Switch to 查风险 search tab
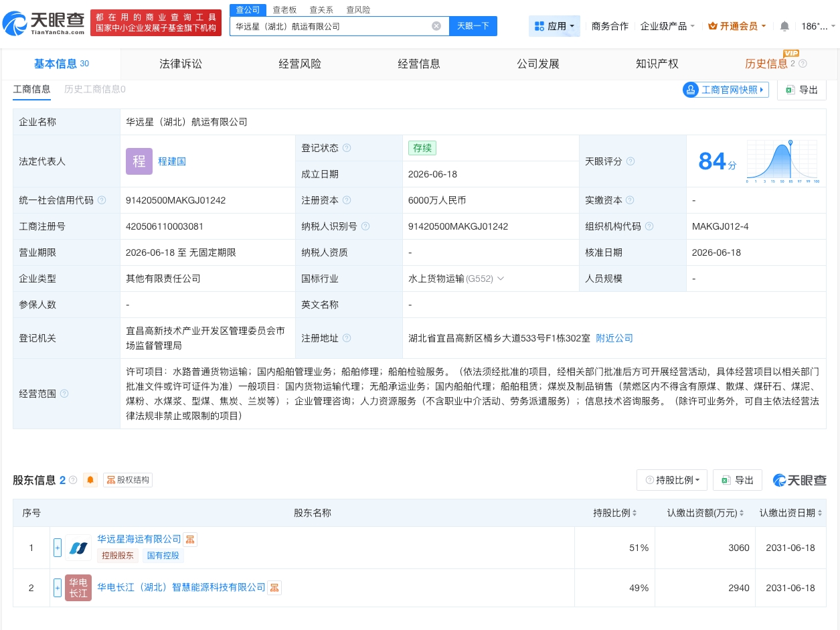Screen dimensions: 840x630 pos(358,9)
